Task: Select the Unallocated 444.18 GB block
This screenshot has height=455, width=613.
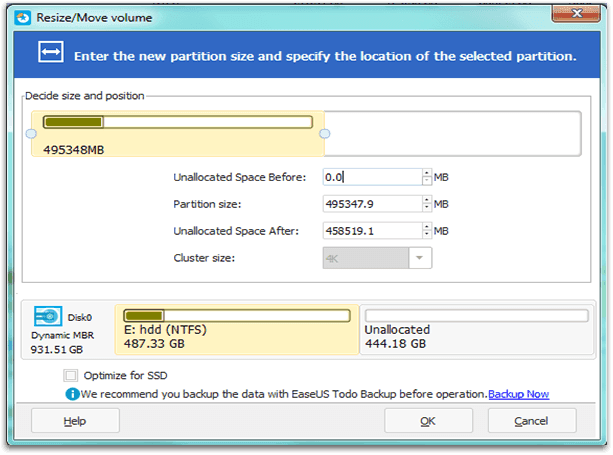Action: (x=477, y=330)
